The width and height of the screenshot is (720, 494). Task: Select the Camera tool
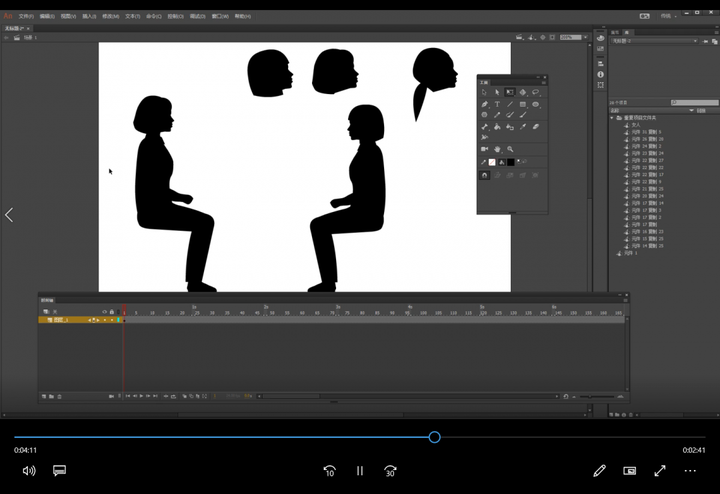click(x=485, y=149)
